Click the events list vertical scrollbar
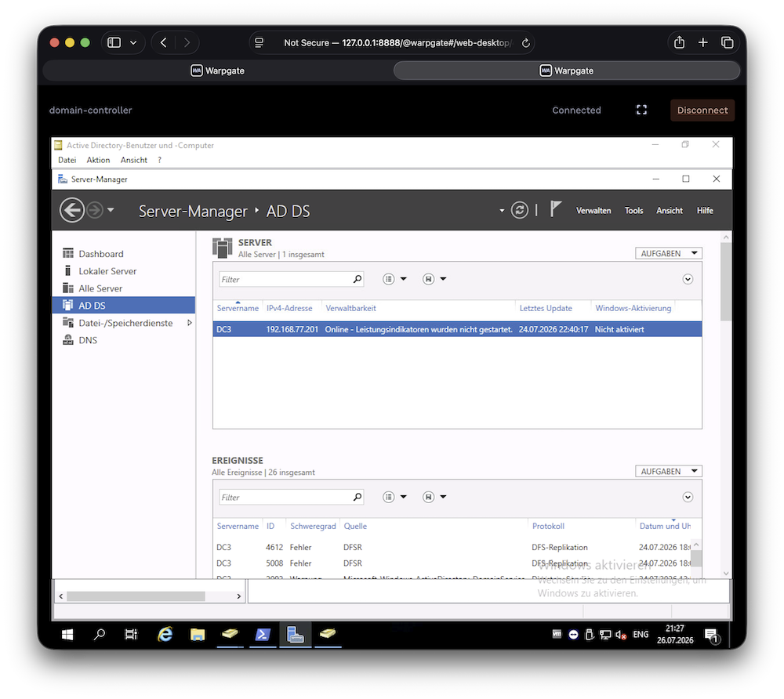This screenshot has height=699, width=784. tap(696, 559)
